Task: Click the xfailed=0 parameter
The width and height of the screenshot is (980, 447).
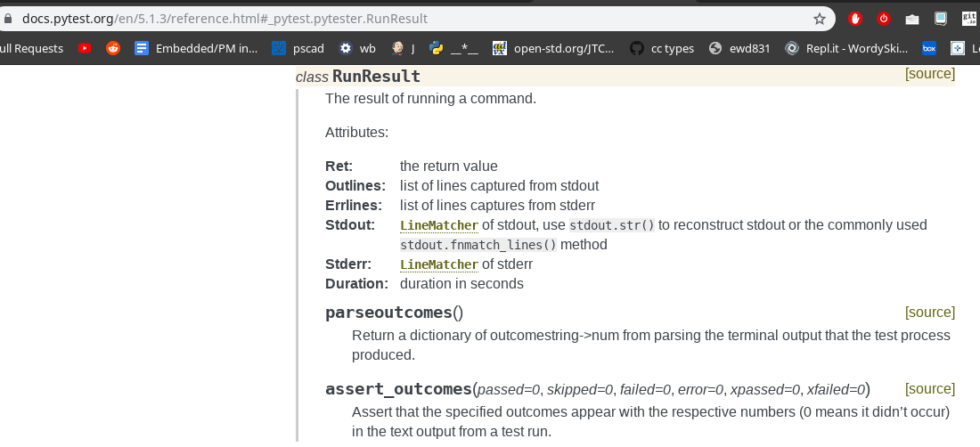Action: click(x=836, y=389)
